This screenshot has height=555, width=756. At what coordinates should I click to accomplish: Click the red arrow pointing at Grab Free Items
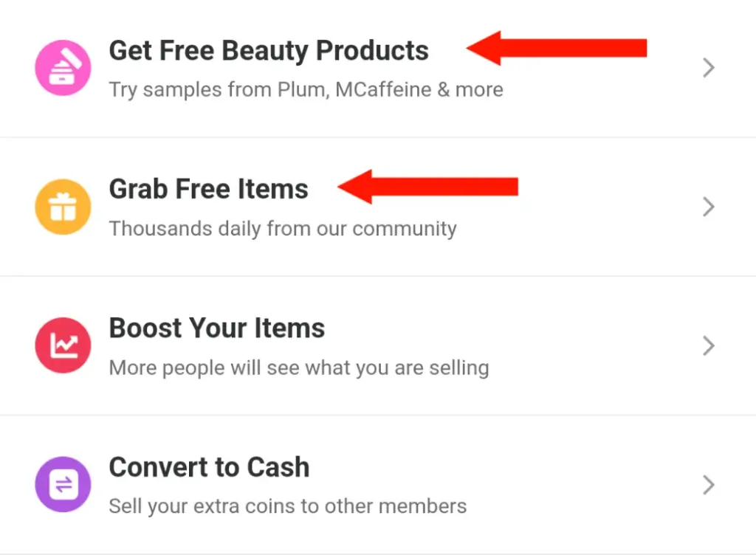tap(427, 187)
